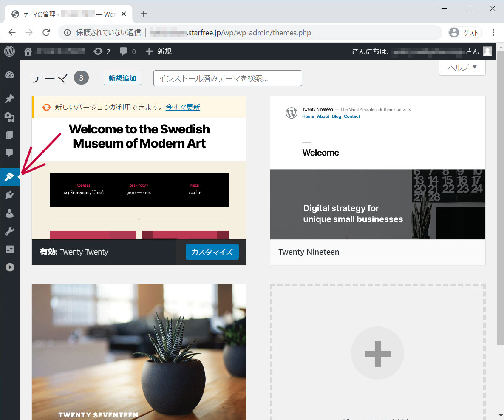
Task: Open the ゲスト guest profile button
Action: pos(465,32)
